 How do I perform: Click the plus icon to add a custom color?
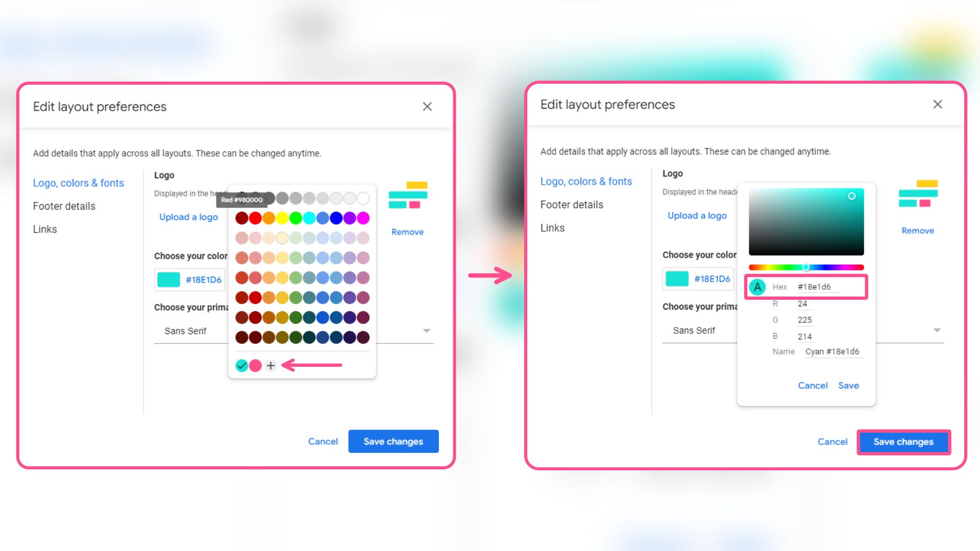[x=271, y=365]
